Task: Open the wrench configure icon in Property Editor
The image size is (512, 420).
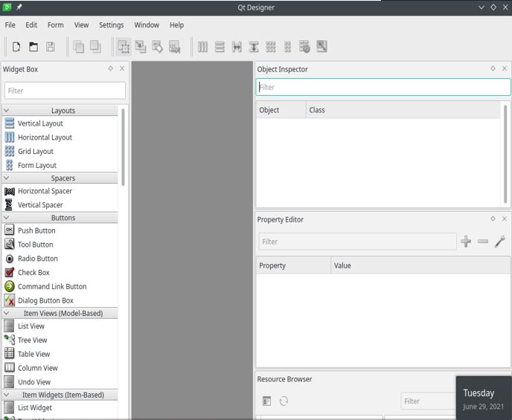Action: tap(500, 242)
